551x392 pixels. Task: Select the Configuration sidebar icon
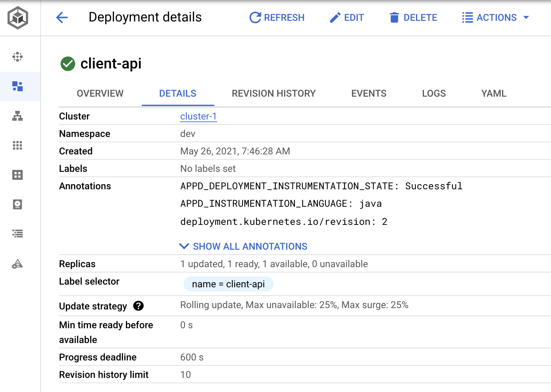pos(17,175)
